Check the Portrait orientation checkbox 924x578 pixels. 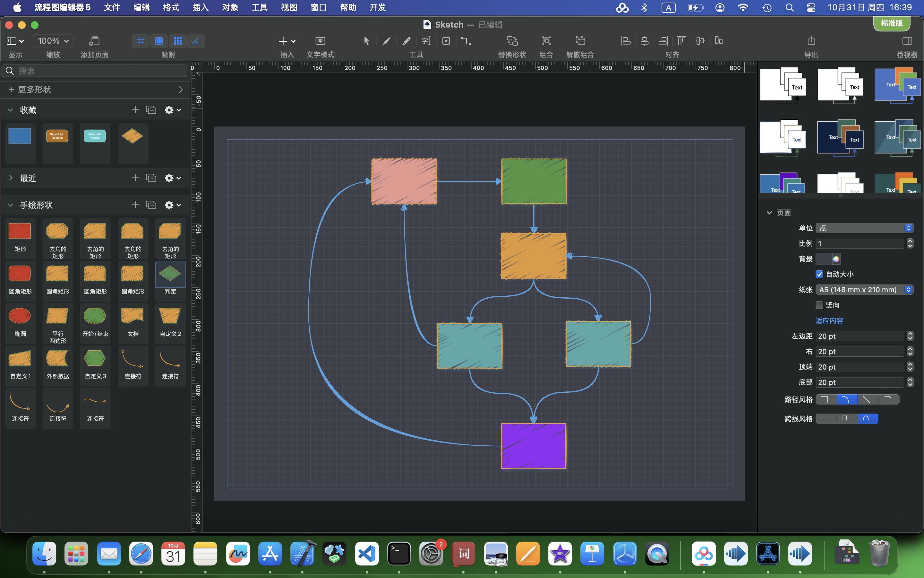(x=819, y=305)
